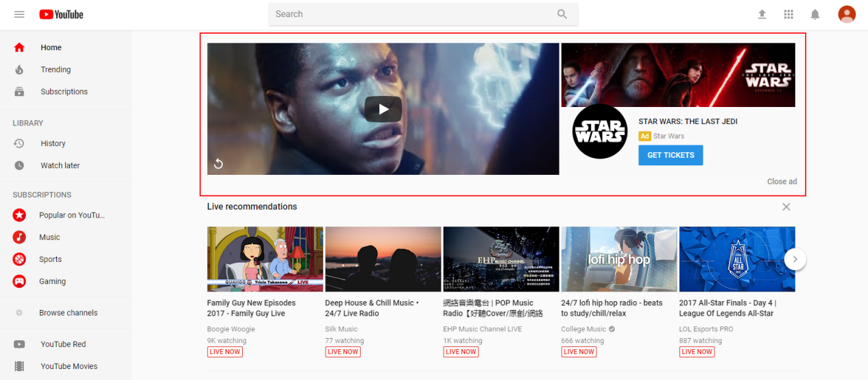Open Subscriptions in sidebar
This screenshot has width=868, height=380.
pyautogui.click(x=64, y=91)
